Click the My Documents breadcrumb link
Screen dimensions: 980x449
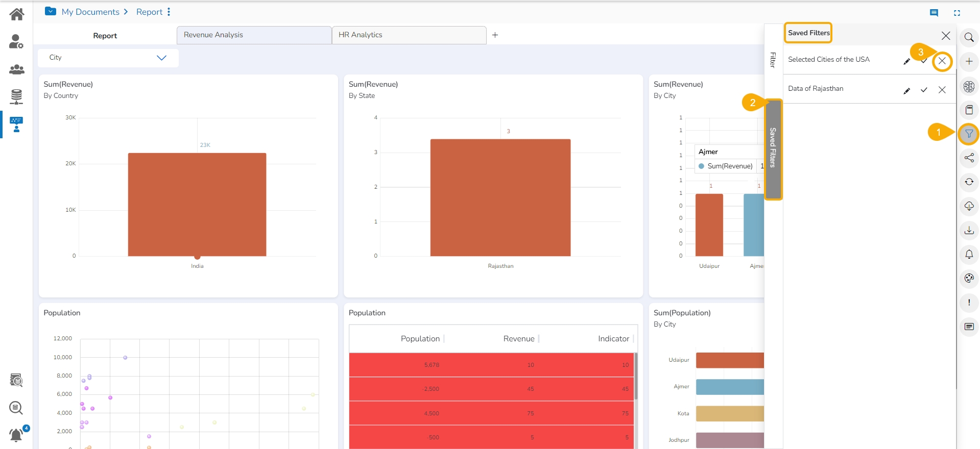point(90,12)
